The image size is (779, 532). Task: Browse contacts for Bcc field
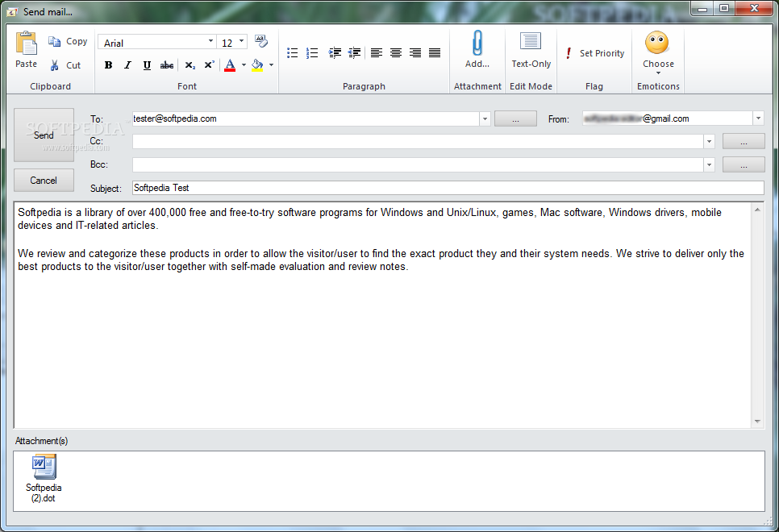tap(744, 165)
